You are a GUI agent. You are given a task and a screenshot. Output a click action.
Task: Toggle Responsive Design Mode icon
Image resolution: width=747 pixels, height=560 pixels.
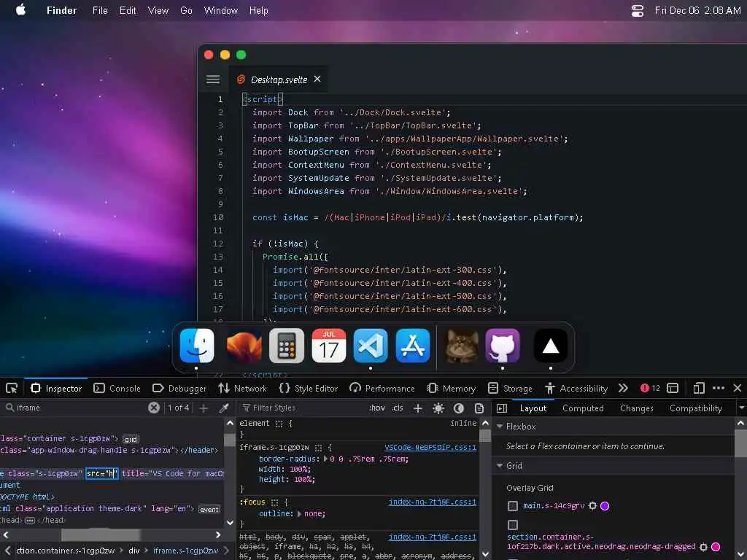(x=699, y=389)
